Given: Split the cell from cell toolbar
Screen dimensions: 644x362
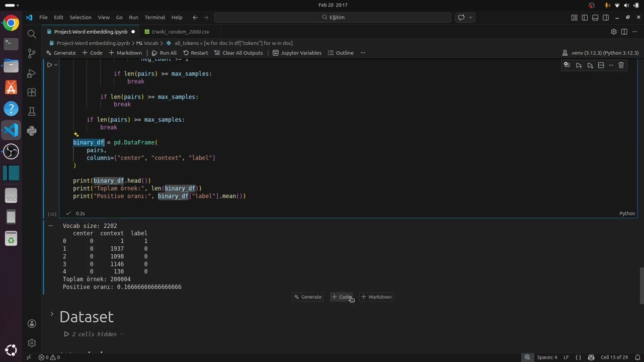Looking at the screenshot, I should [601, 65].
